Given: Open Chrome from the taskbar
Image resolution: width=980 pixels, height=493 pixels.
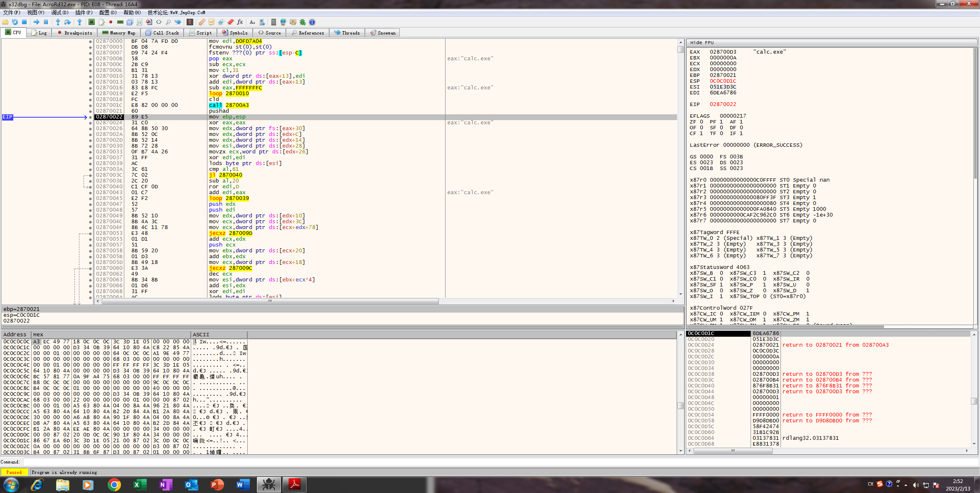Looking at the screenshot, I should click(x=114, y=485).
